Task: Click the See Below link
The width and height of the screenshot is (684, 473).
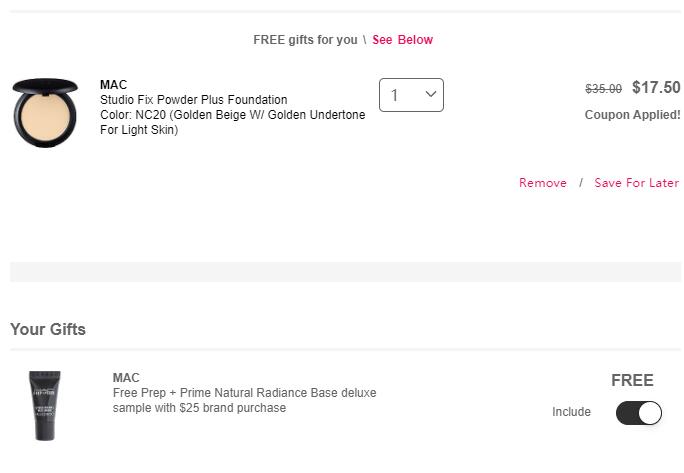Action: point(402,40)
